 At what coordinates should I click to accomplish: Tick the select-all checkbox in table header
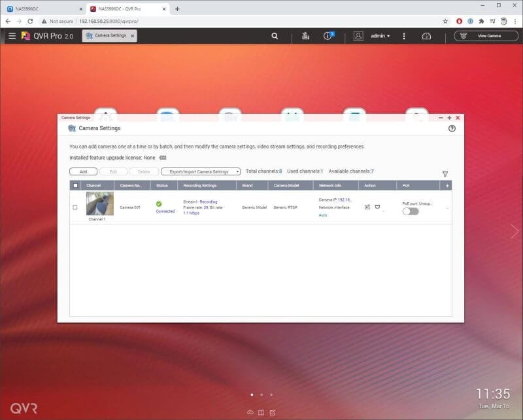(x=75, y=186)
